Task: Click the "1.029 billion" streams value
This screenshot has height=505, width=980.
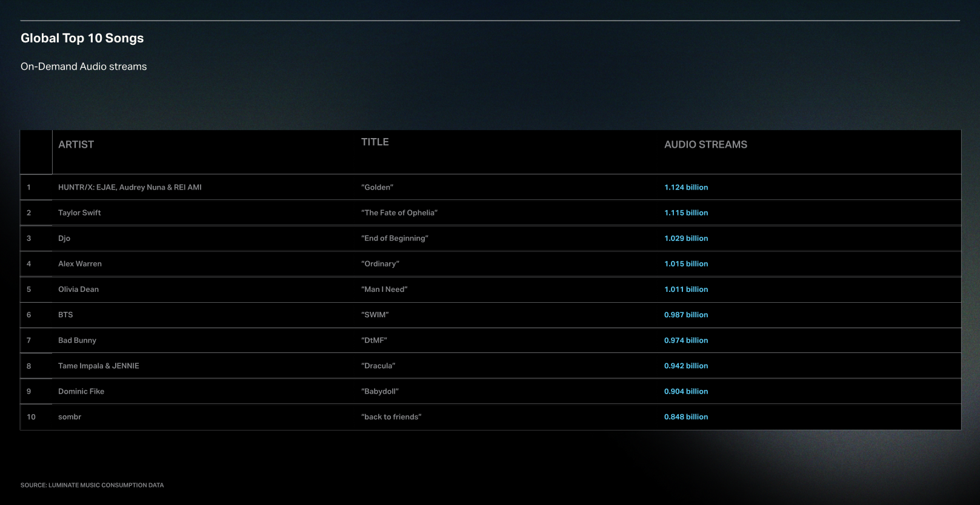Action: point(686,238)
